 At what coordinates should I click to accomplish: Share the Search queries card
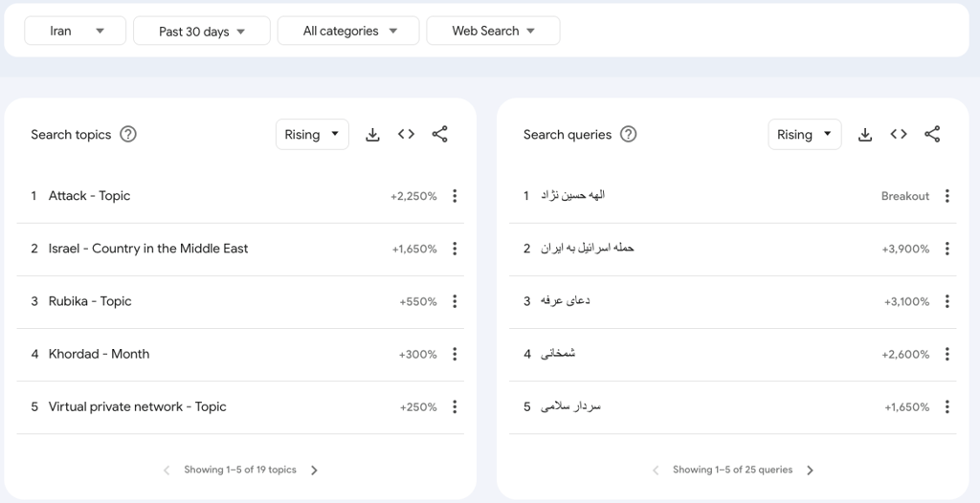pos(932,134)
